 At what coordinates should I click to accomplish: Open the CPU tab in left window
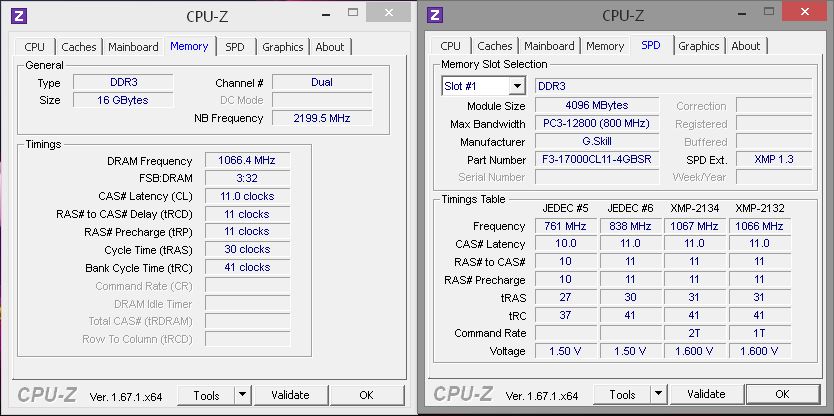35,47
